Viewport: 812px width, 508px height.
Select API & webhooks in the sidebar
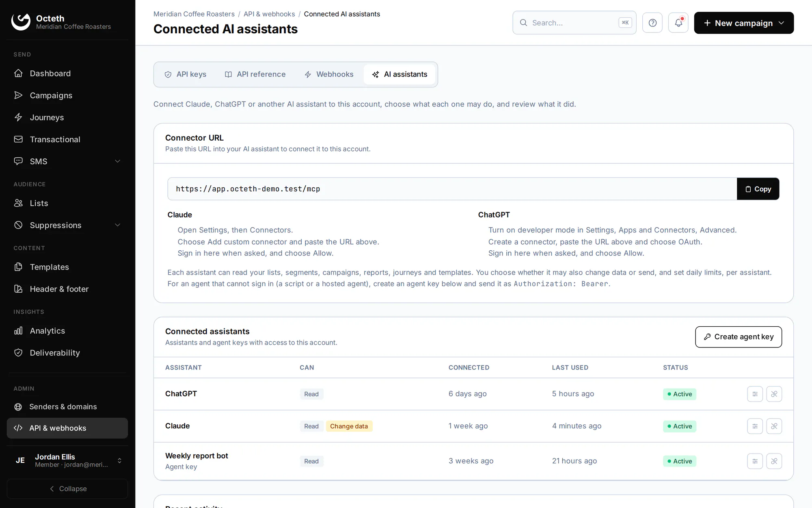[x=67, y=428]
